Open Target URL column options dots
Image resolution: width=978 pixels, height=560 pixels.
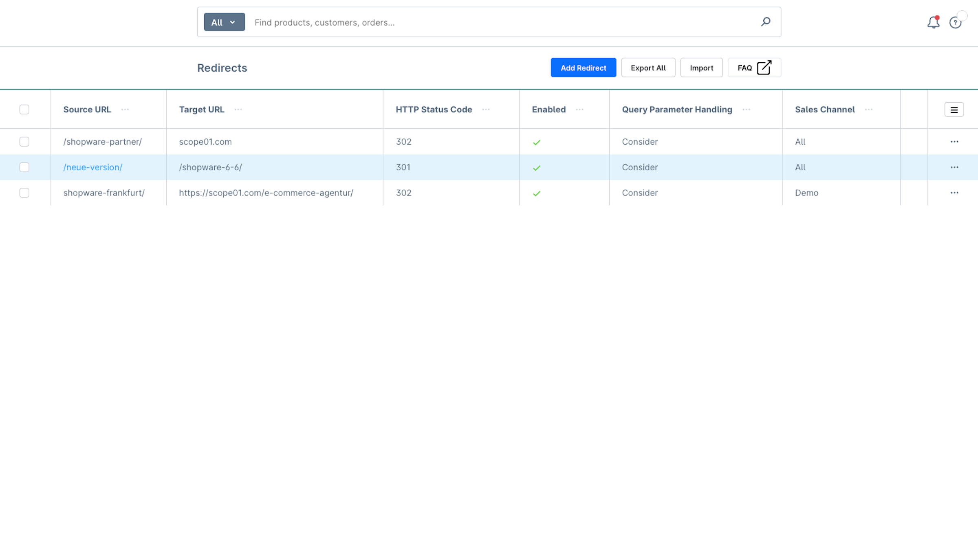click(238, 109)
